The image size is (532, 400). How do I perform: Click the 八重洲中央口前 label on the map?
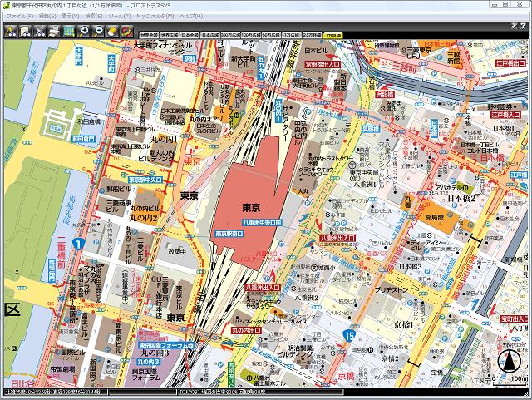262,222
